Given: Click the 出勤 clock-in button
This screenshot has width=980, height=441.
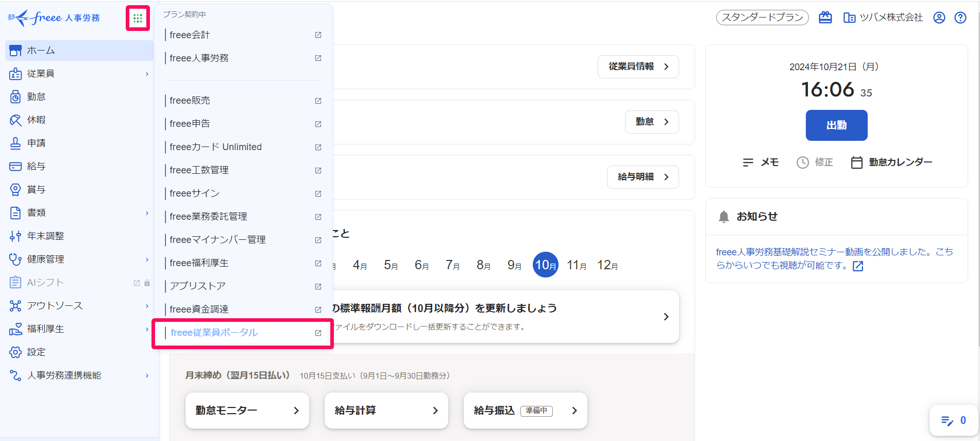Looking at the screenshot, I should click(x=836, y=125).
